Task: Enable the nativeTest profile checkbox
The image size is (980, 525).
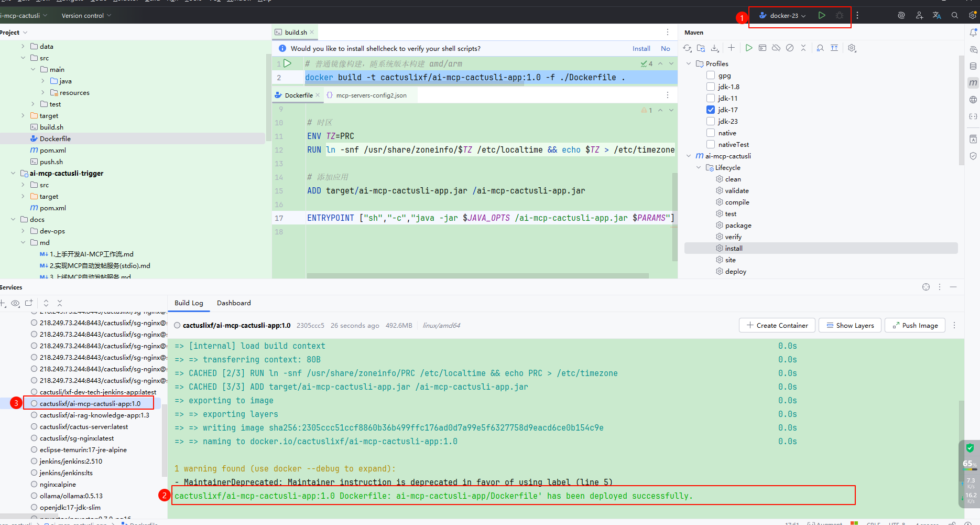Action: coord(711,144)
